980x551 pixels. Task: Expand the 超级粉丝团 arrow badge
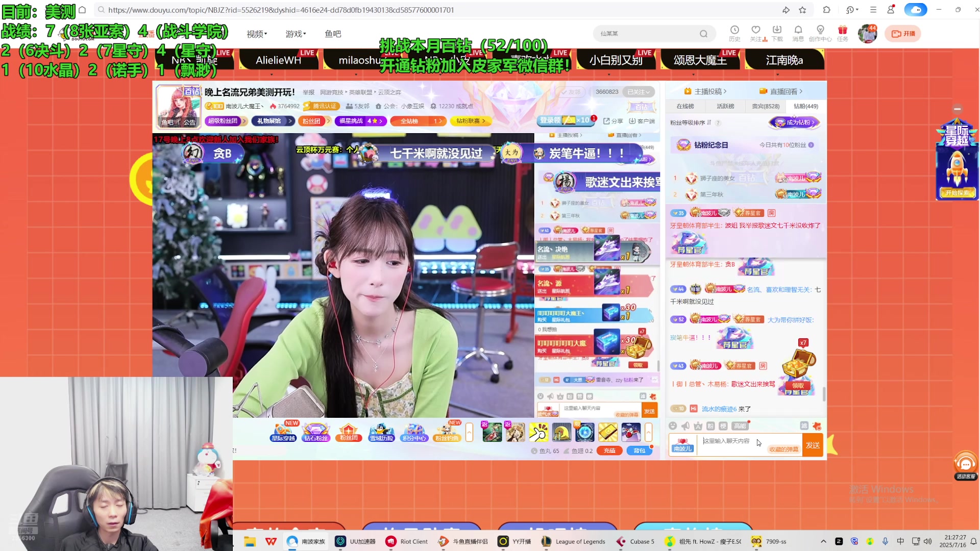point(226,121)
